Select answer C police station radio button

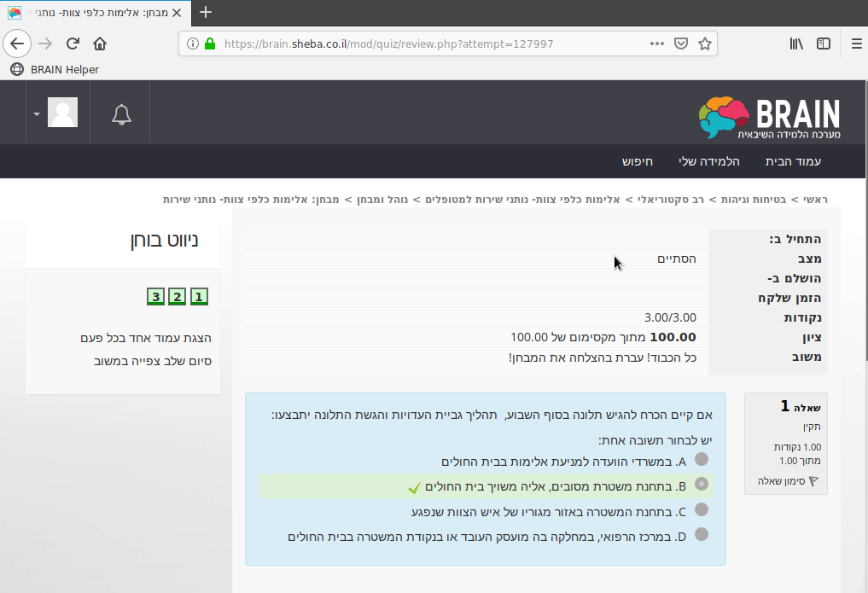702,510
